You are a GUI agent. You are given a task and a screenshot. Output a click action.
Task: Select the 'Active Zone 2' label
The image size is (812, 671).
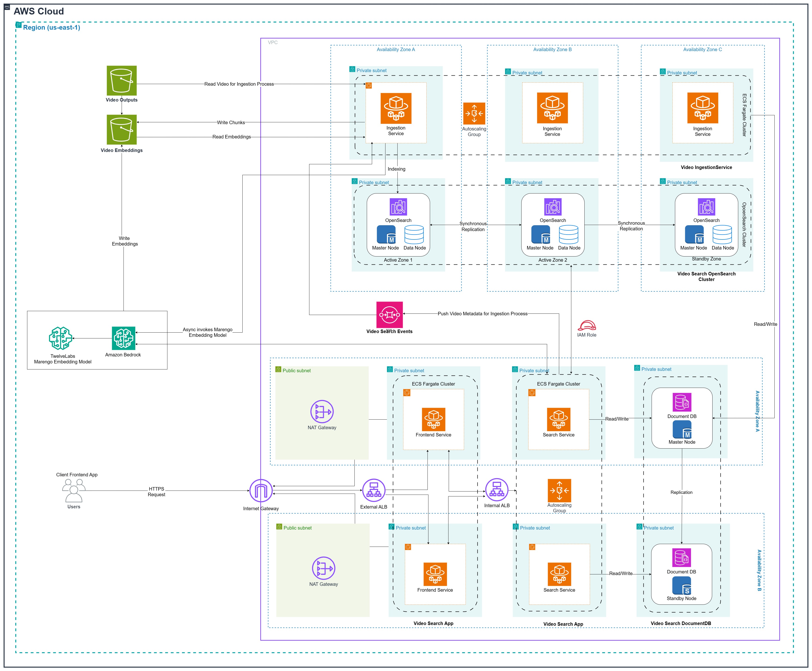click(553, 260)
